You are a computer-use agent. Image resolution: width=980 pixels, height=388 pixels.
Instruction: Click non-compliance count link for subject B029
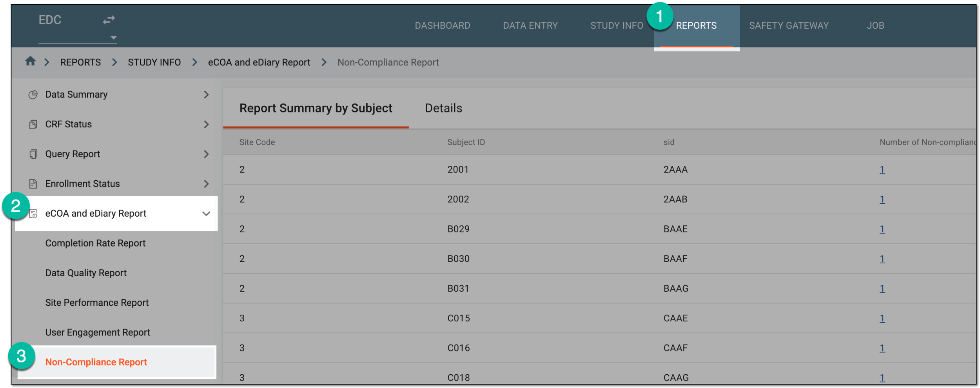tap(882, 229)
